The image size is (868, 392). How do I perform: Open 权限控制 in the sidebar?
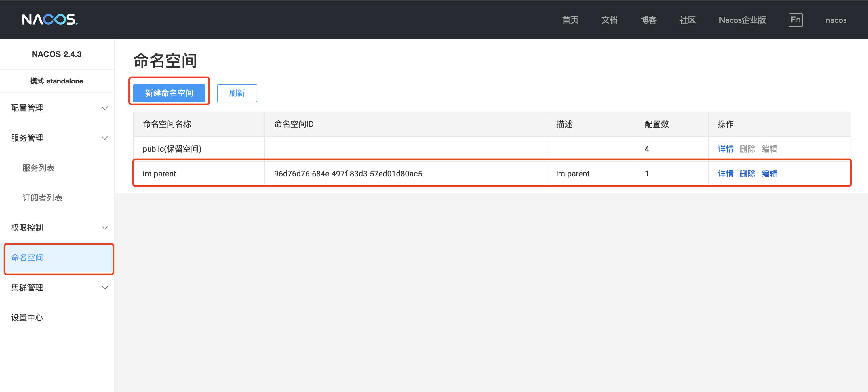pyautogui.click(x=27, y=228)
